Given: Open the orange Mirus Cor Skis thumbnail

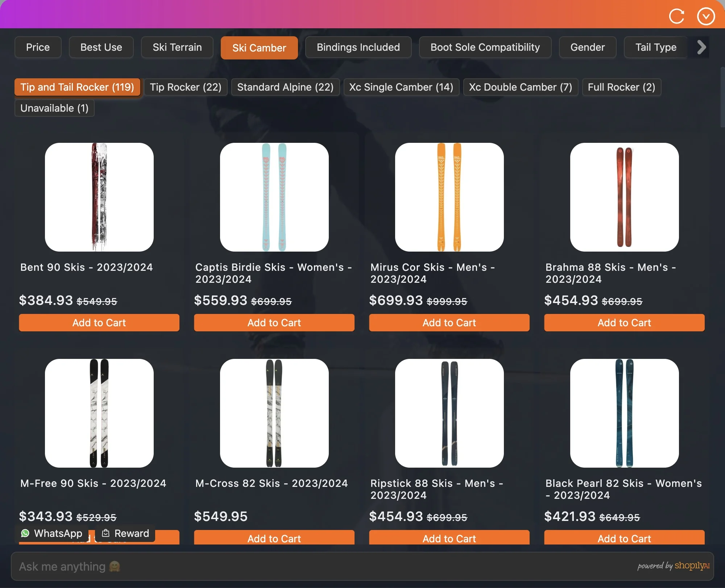Looking at the screenshot, I should (x=449, y=197).
